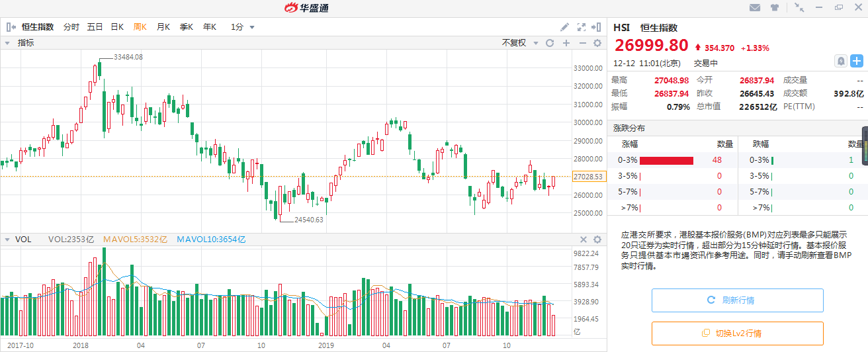
Task: Collapse the right quote side panel
Action: pos(597,27)
